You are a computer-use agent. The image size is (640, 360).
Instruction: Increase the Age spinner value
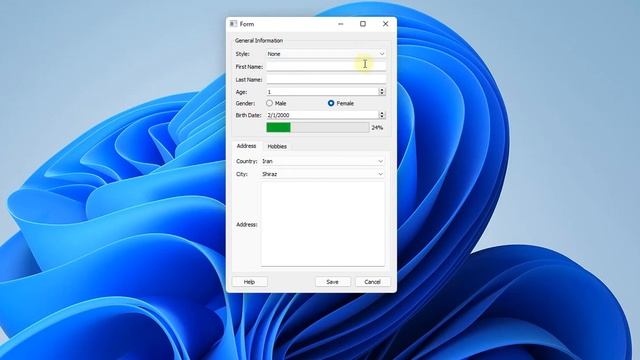(382, 90)
